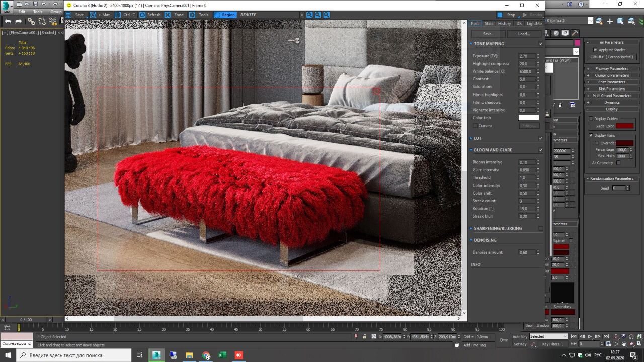Open the Selected key filter dropdown
644x362 pixels.
(548, 336)
